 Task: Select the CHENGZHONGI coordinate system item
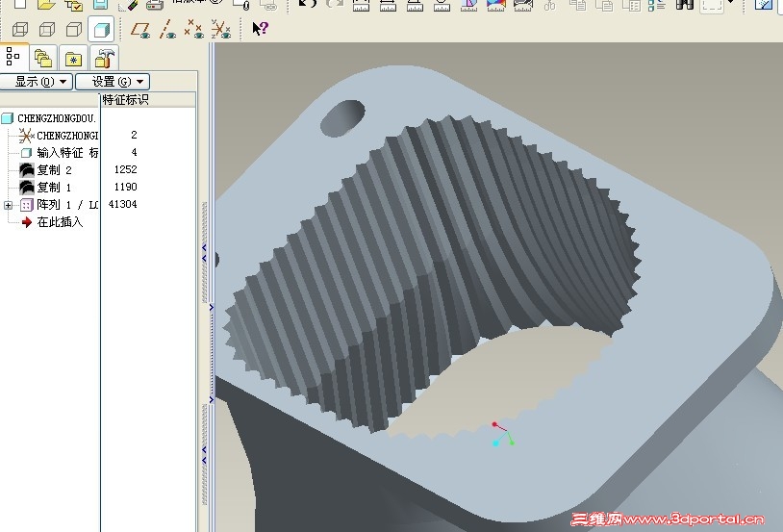coord(59,136)
